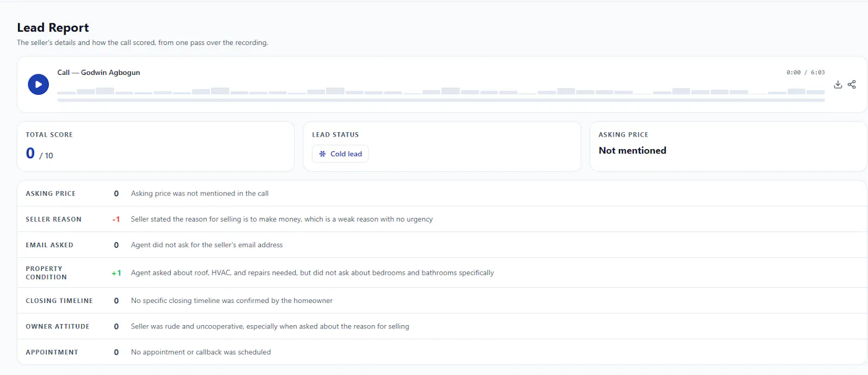
Task: Click the 0 score in Owner Attitude row
Action: [x=116, y=326]
